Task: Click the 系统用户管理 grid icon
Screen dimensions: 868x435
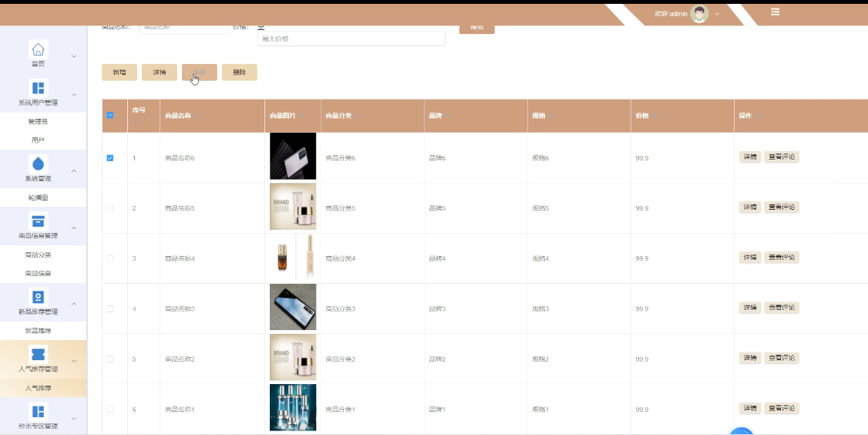Action: click(x=39, y=88)
